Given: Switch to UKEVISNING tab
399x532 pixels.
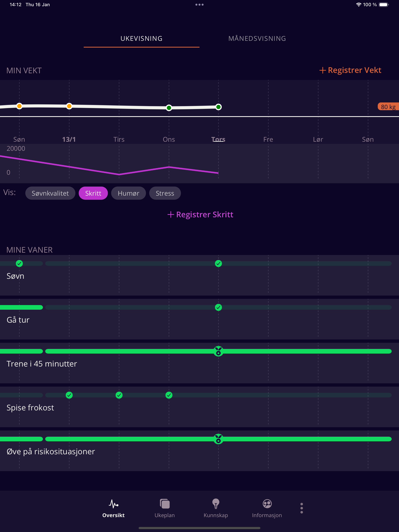Looking at the screenshot, I should (x=142, y=38).
